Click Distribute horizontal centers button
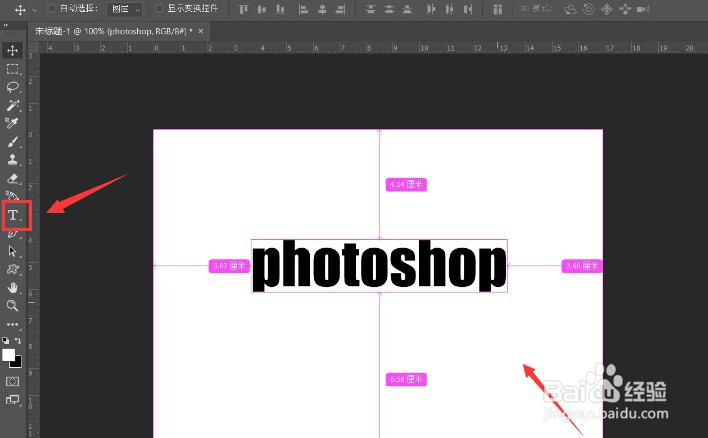Viewport: 708px width, 438px height. pos(449,9)
